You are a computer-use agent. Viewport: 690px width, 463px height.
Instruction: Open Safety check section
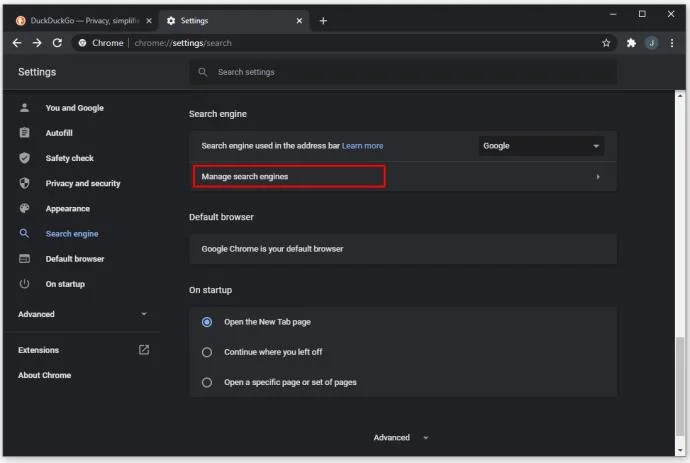pyautogui.click(x=70, y=158)
